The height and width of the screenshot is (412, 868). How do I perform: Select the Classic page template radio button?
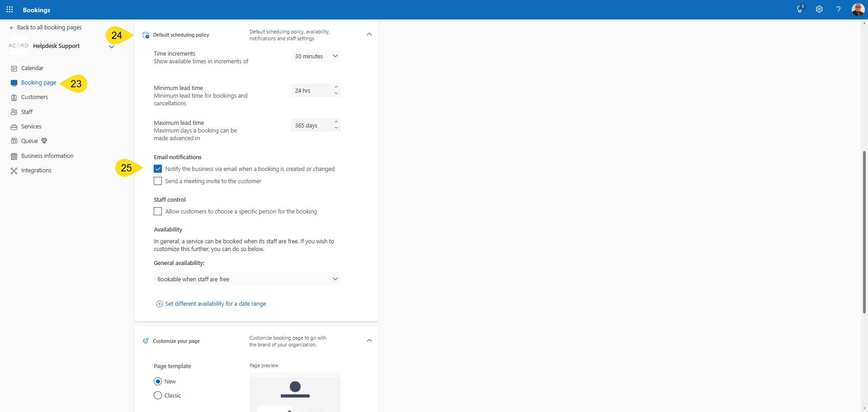coord(158,395)
